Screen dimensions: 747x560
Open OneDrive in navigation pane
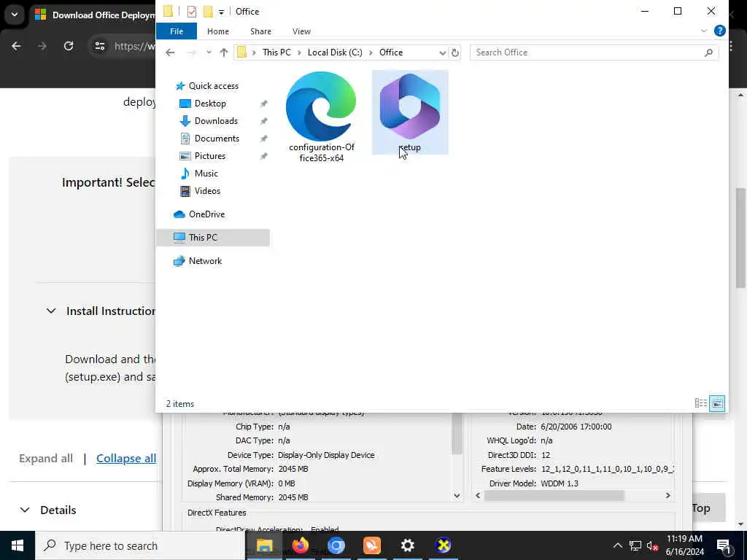[206, 214]
